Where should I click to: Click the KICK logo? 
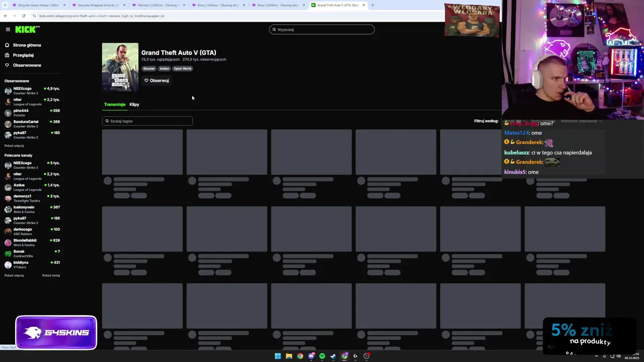[27, 30]
